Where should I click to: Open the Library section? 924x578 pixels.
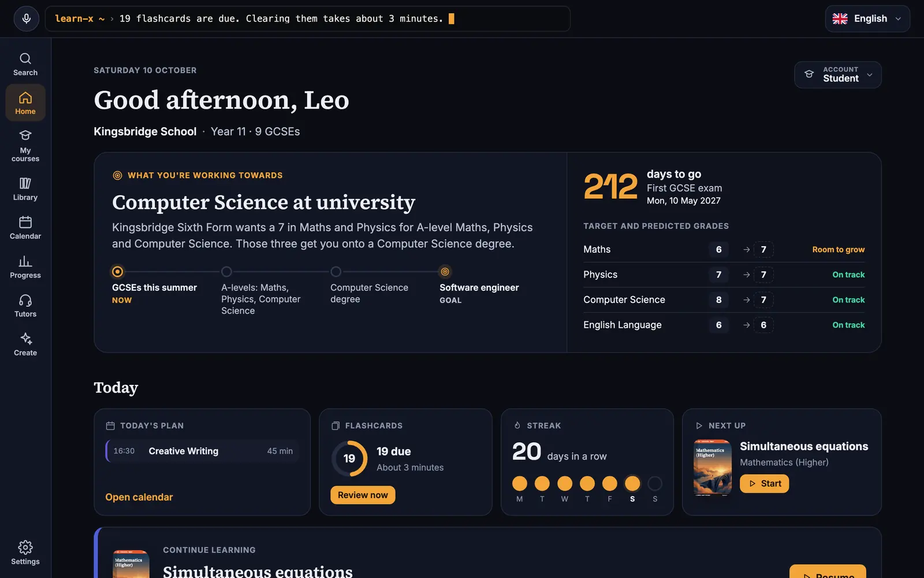[x=25, y=189]
